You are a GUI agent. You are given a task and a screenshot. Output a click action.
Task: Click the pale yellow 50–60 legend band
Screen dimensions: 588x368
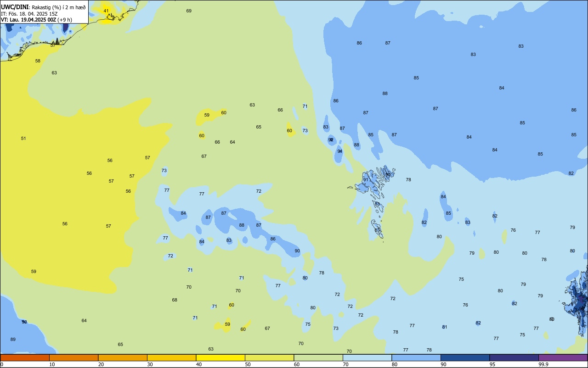pos(269,357)
